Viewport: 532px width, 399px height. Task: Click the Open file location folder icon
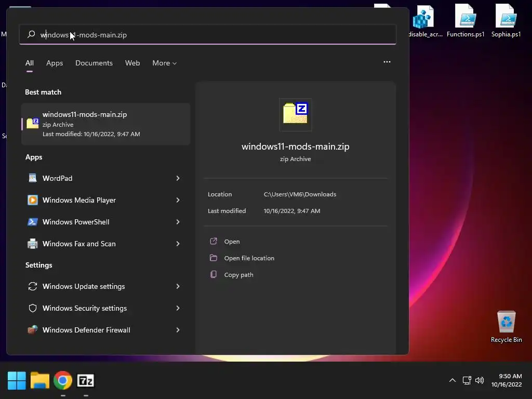point(214,258)
